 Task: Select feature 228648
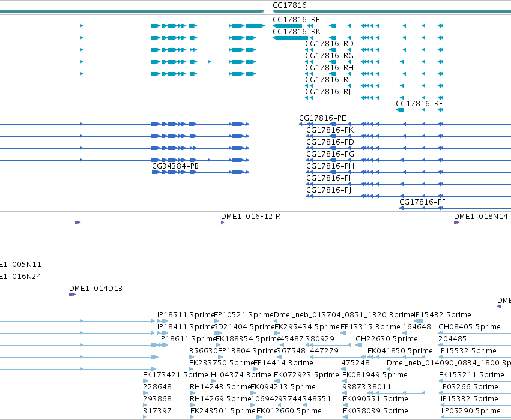tap(157, 388)
